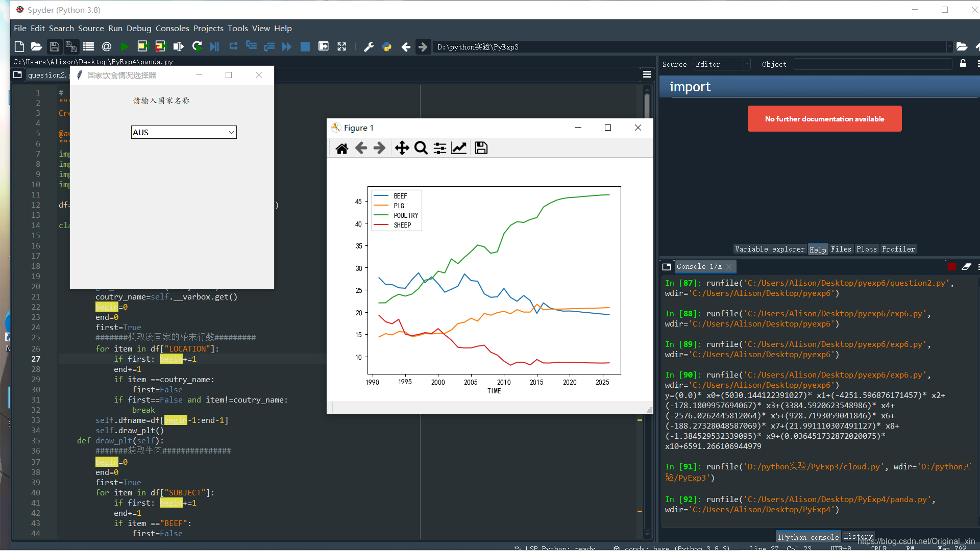Go to previous view in Figure 1

point(361,148)
